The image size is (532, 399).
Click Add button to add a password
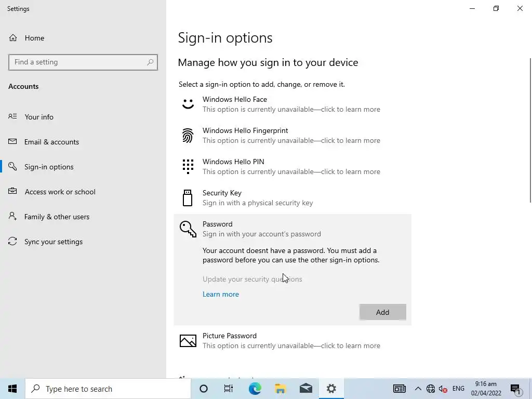point(382,312)
